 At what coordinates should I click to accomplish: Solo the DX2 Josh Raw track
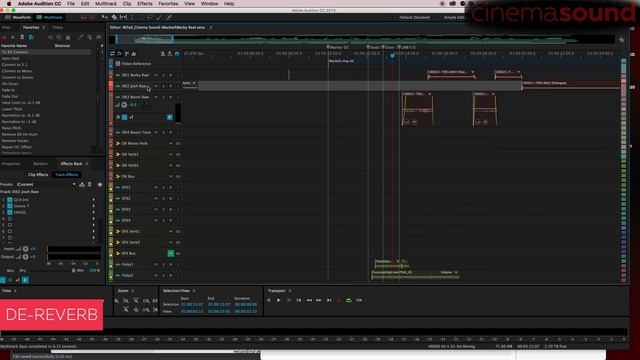(163, 86)
